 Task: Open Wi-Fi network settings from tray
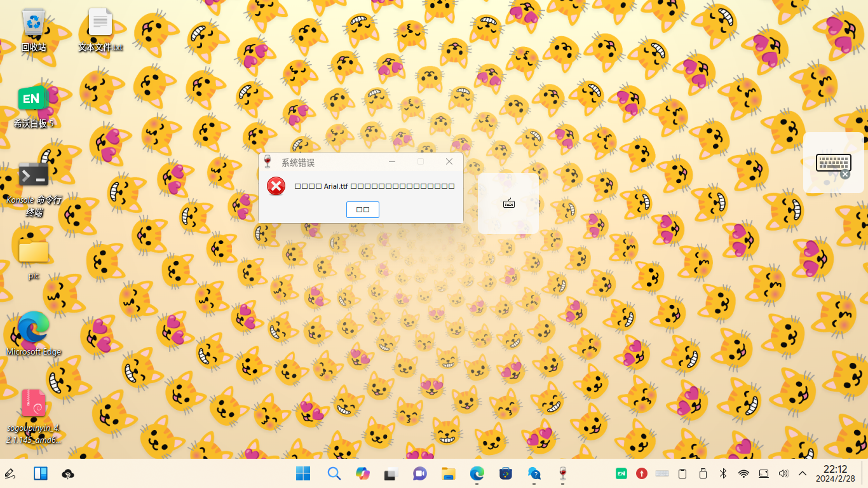pos(743,473)
